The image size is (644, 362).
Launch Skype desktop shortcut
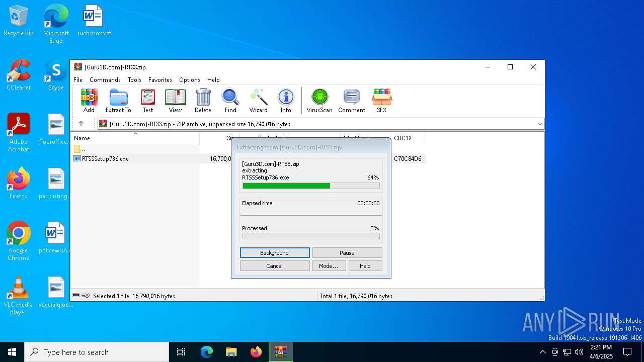point(56,75)
